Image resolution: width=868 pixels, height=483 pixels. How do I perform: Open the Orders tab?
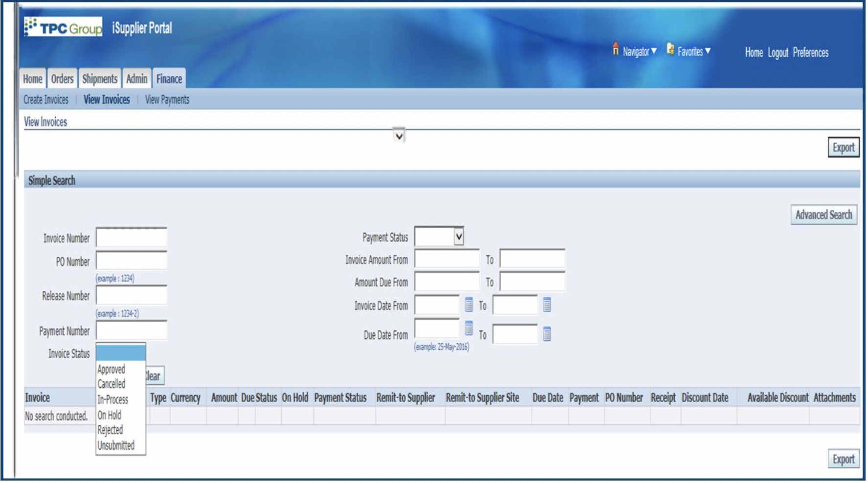tap(62, 79)
